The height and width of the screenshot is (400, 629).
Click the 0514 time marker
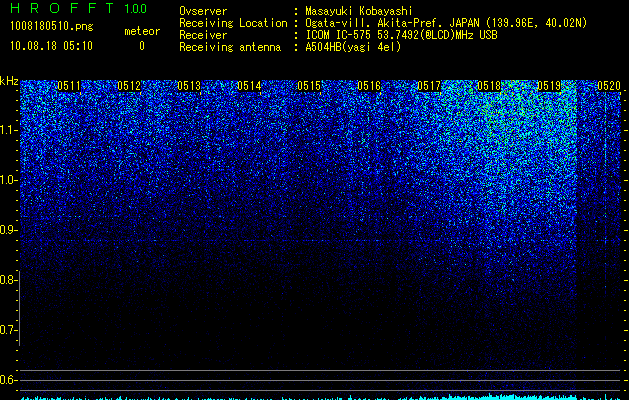[249, 86]
